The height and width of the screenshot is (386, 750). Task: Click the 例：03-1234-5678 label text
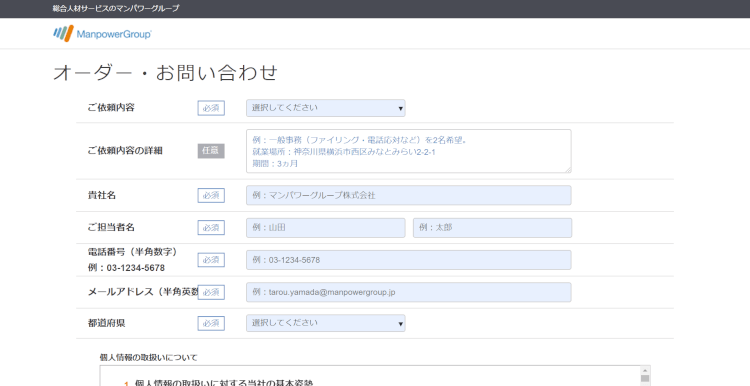click(126, 268)
